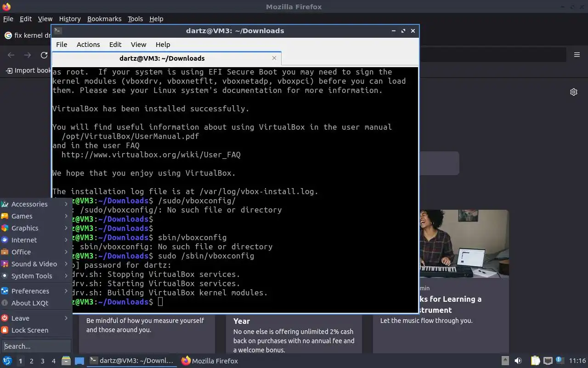Viewport: 588px width, 368px height.
Task: Click the clock showing 11:16
Action: (x=577, y=361)
